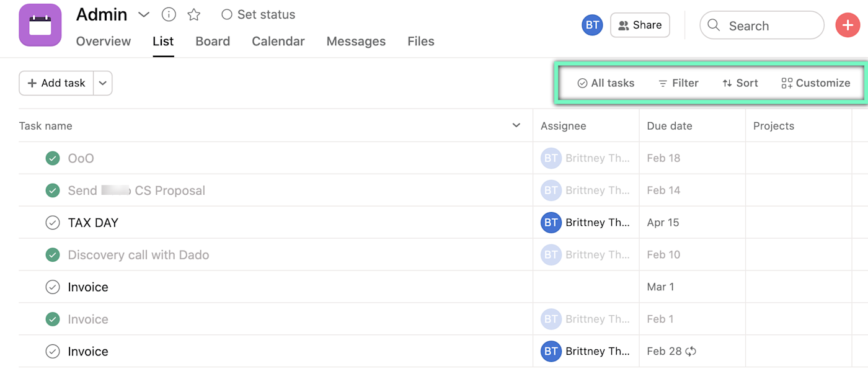The image size is (868, 371).
Task: Uncheck the completed OoO task
Action: 53,158
